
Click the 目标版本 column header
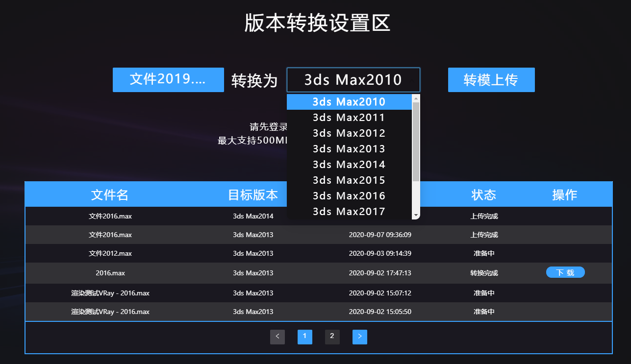click(x=253, y=195)
